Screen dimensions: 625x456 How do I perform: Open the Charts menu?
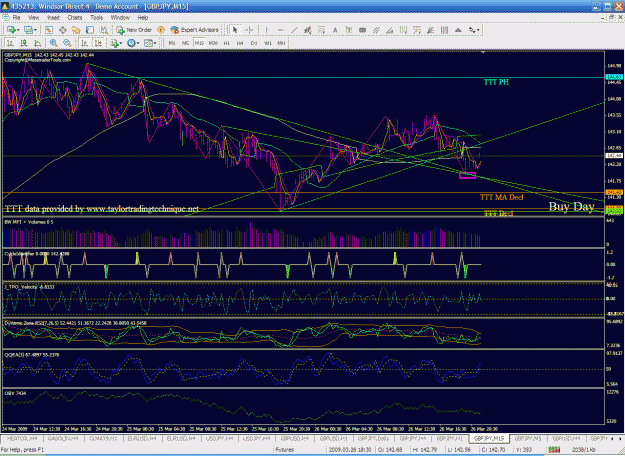click(75, 18)
